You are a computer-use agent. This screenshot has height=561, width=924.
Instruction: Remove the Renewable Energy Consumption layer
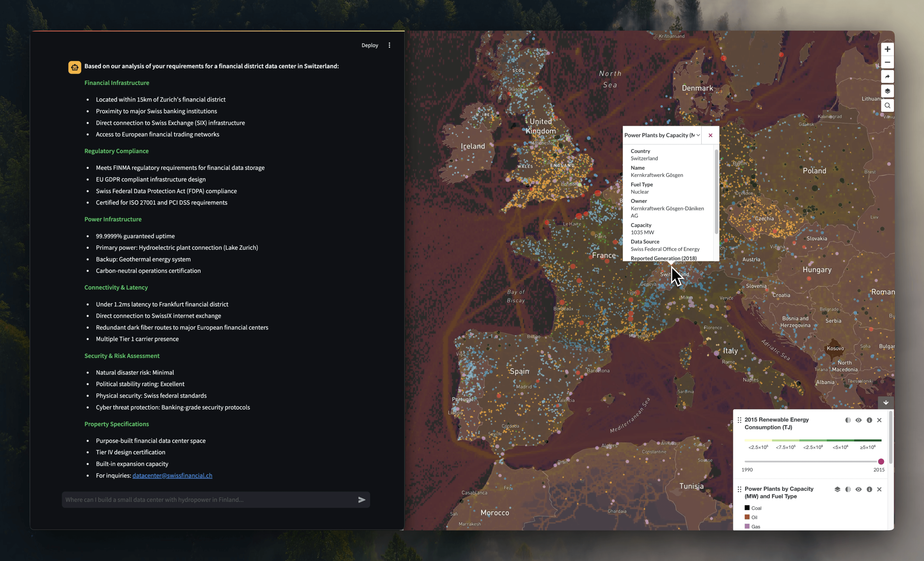click(x=879, y=420)
